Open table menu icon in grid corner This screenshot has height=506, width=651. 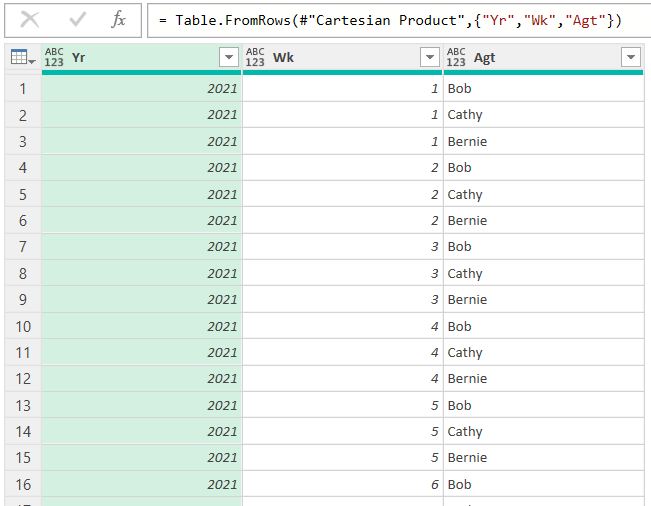coord(23,57)
